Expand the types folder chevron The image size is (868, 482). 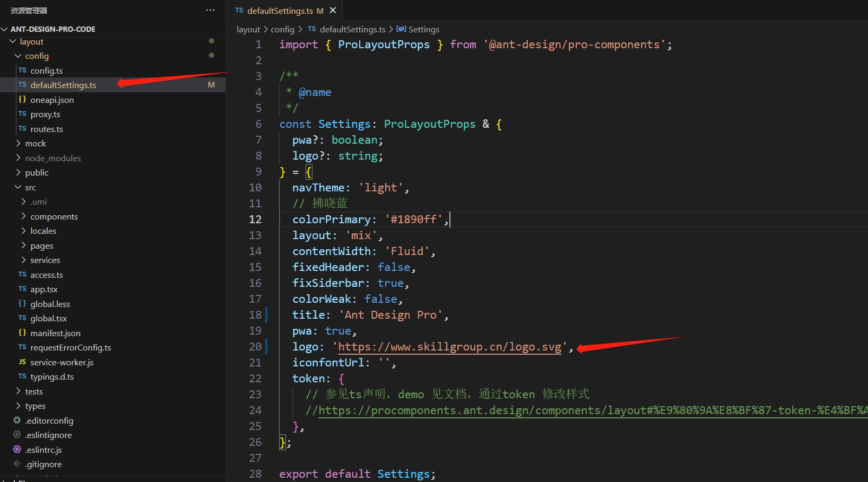tap(18, 406)
